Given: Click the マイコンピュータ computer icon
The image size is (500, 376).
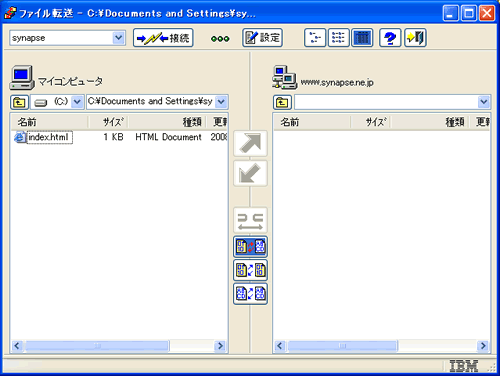Looking at the screenshot, I should [x=22, y=78].
